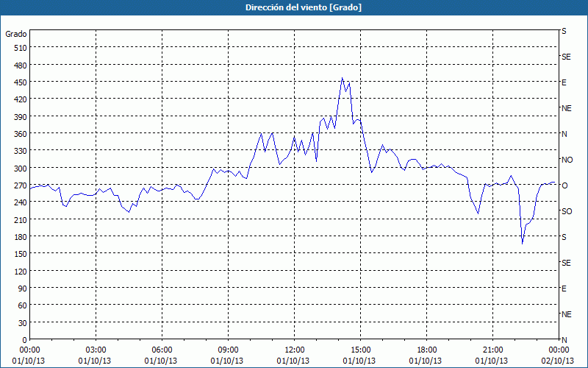The width and height of the screenshot is (588, 368).
Task: Pick the 360 label on the degree axis
Action: [21, 134]
